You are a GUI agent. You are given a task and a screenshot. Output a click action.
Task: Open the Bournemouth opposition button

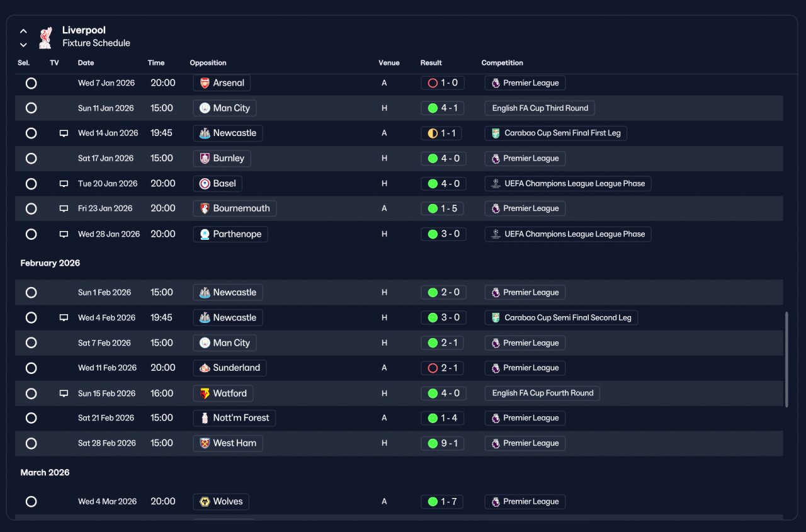[235, 208]
